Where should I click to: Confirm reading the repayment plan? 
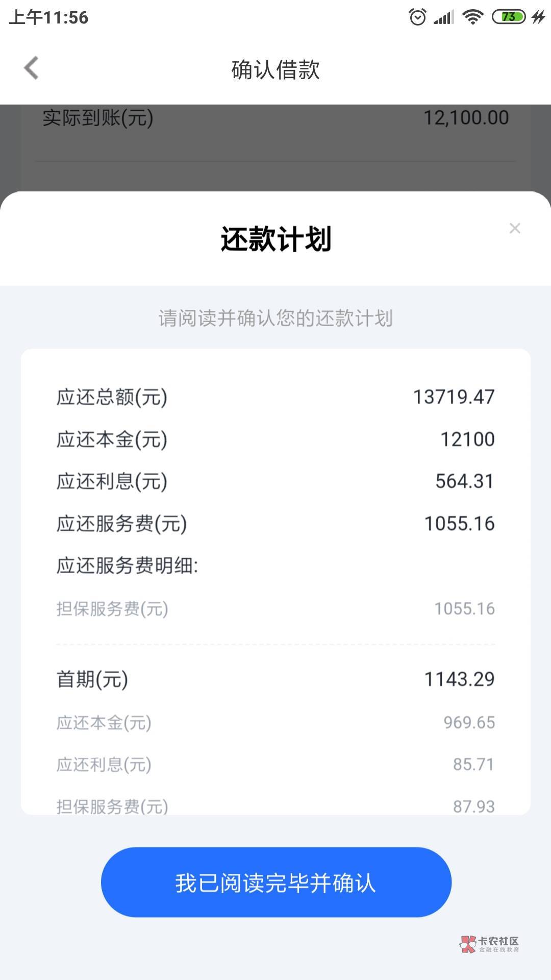[x=276, y=883]
